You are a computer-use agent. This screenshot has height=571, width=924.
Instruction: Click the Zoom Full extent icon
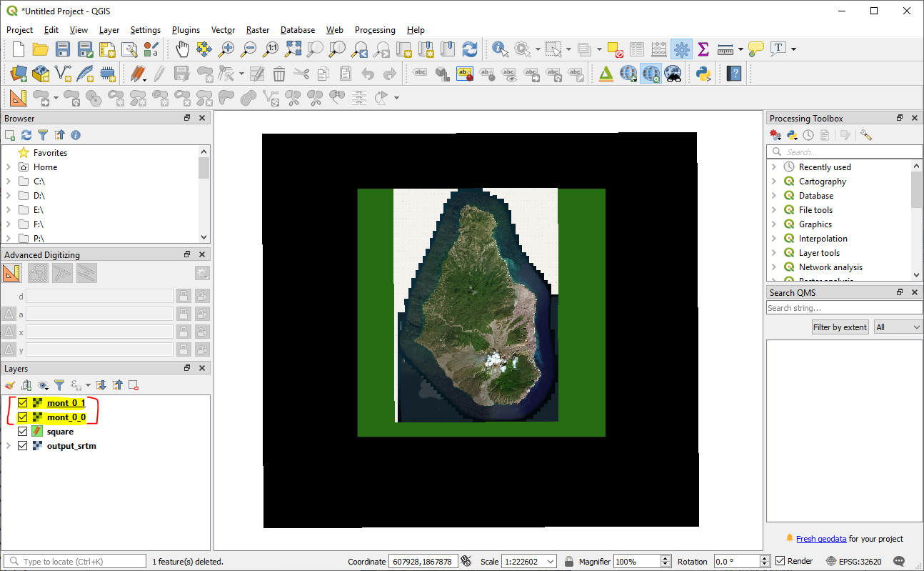coord(293,49)
